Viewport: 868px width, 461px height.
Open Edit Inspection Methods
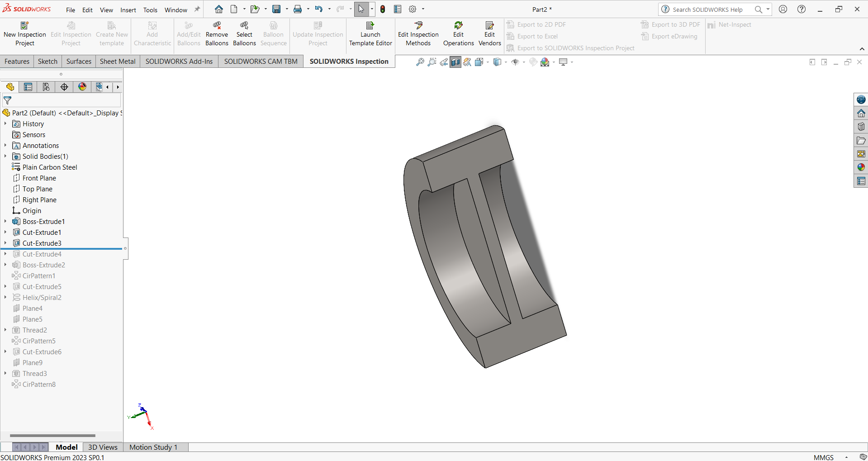pos(418,26)
